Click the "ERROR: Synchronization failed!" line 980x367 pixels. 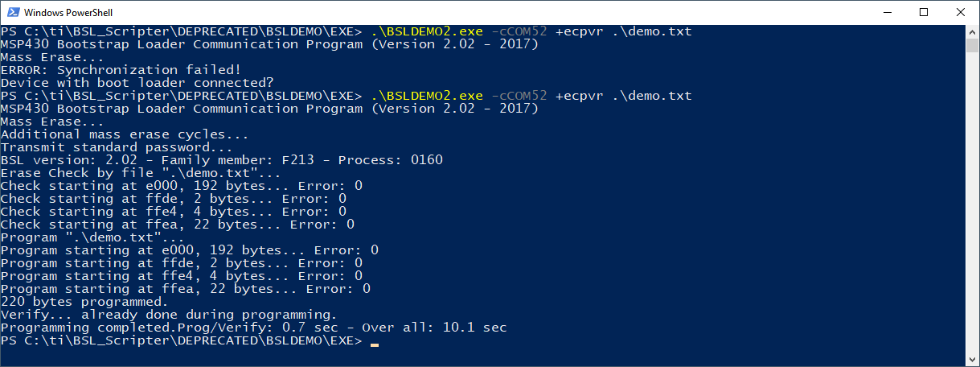(121, 70)
